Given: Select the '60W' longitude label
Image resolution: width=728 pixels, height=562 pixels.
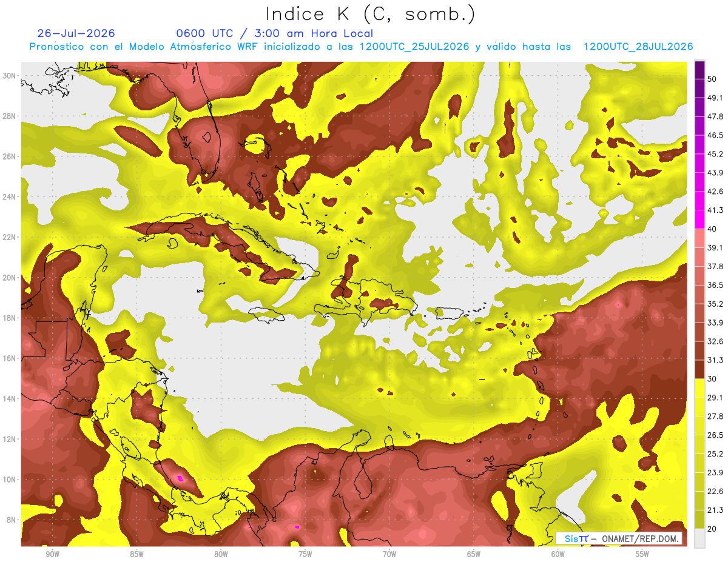Looking at the screenshot, I should [x=558, y=555].
